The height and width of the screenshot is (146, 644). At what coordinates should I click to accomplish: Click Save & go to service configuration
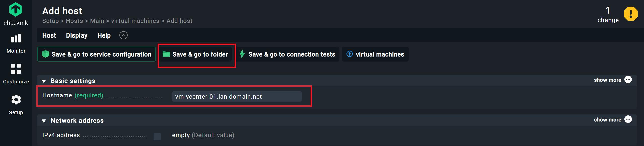[97, 54]
